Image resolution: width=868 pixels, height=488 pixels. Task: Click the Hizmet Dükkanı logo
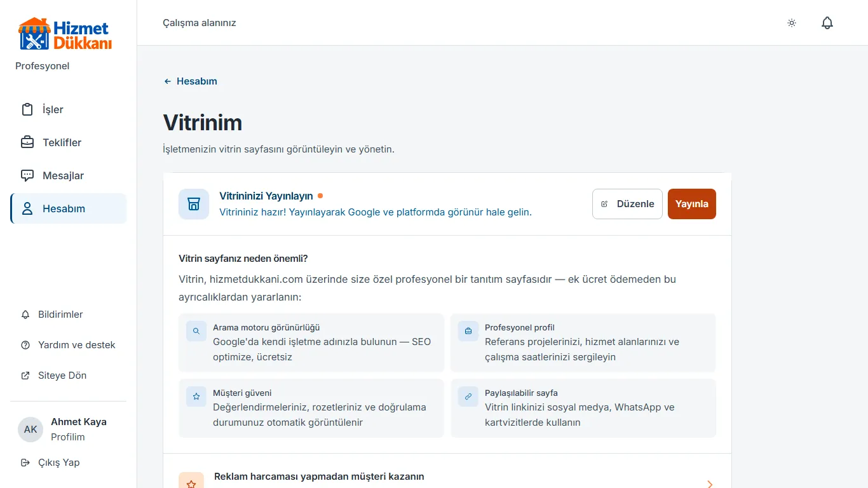[65, 34]
